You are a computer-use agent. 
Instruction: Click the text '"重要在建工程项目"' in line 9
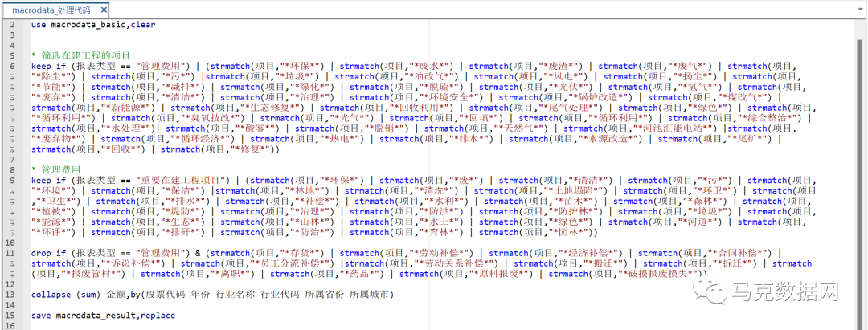(x=180, y=180)
